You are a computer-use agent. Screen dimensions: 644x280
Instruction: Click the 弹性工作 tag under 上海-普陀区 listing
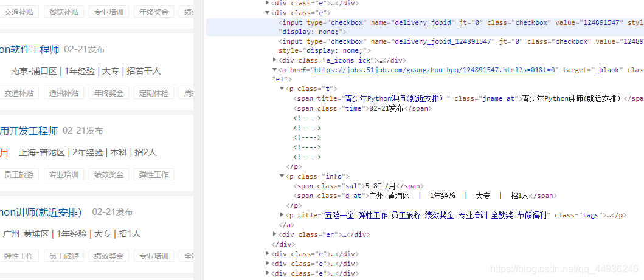(154, 174)
